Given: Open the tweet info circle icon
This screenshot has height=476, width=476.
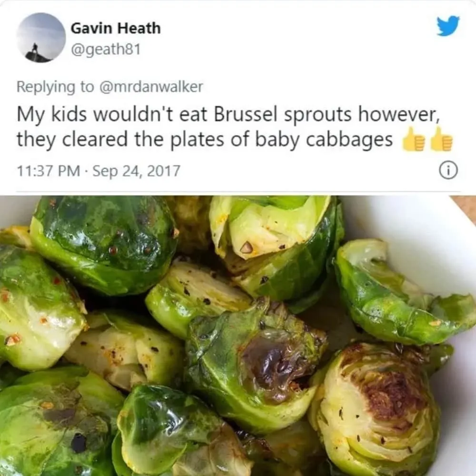Looking at the screenshot, I should pyautogui.click(x=448, y=170).
